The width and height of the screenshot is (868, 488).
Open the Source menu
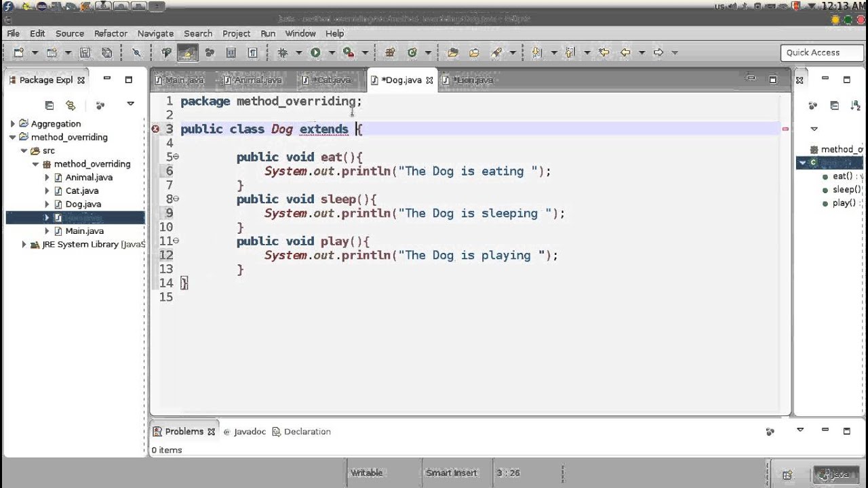(70, 33)
